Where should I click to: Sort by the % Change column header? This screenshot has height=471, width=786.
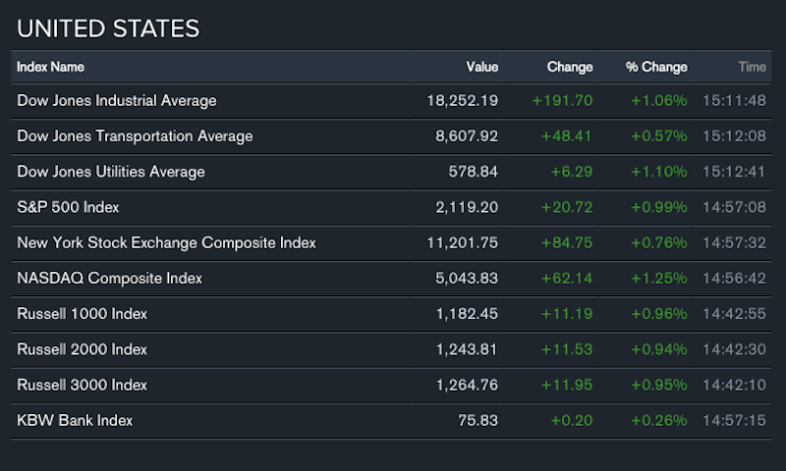[x=657, y=67]
